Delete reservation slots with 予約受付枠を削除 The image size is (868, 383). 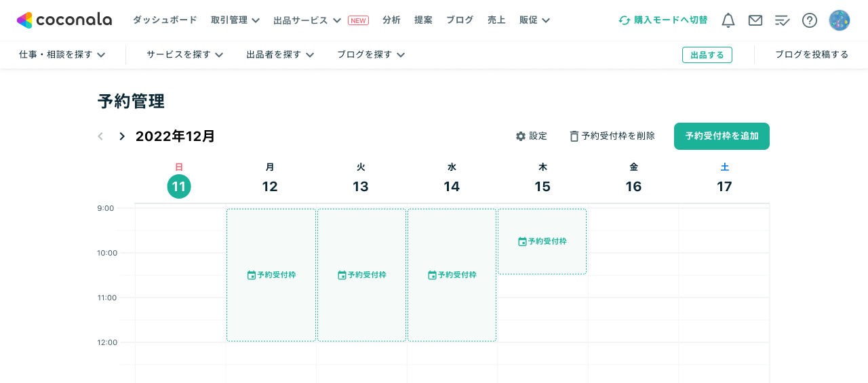[612, 136]
